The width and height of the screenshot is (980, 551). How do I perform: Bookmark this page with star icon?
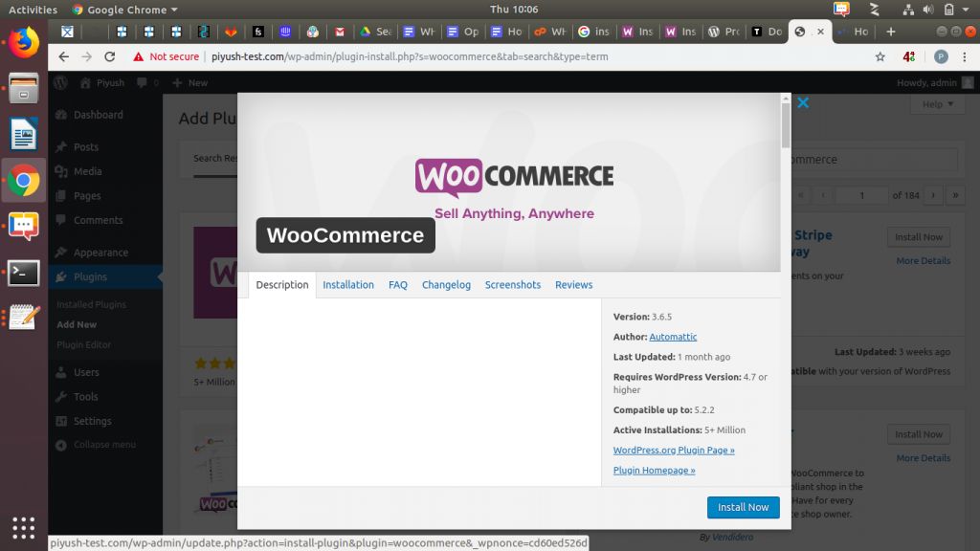coord(880,56)
